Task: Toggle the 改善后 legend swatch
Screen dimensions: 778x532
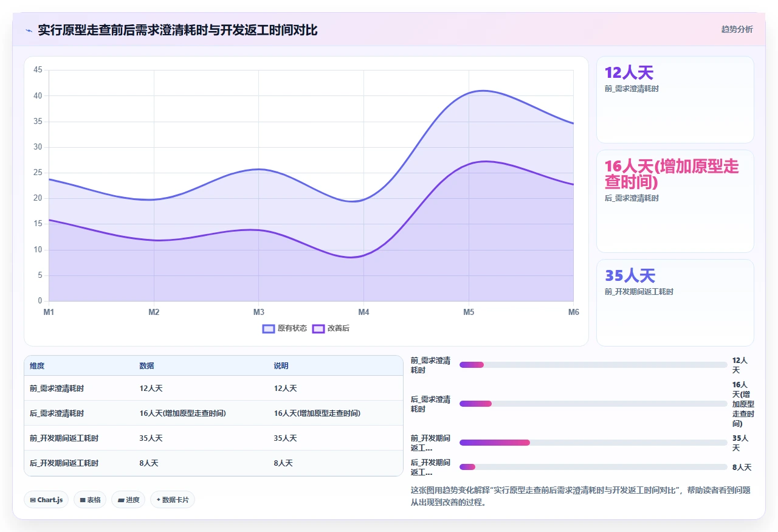Action: point(318,328)
